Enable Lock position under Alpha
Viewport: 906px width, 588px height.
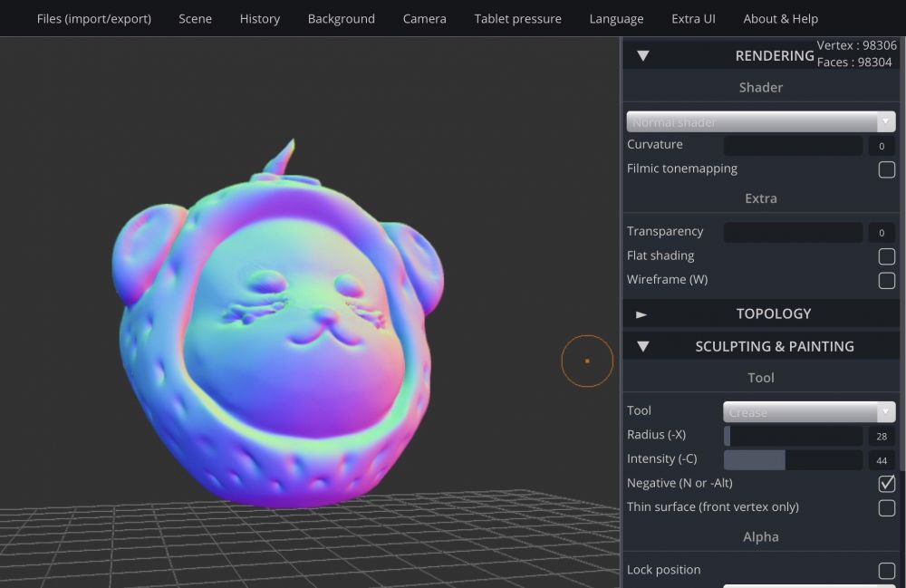click(x=886, y=570)
